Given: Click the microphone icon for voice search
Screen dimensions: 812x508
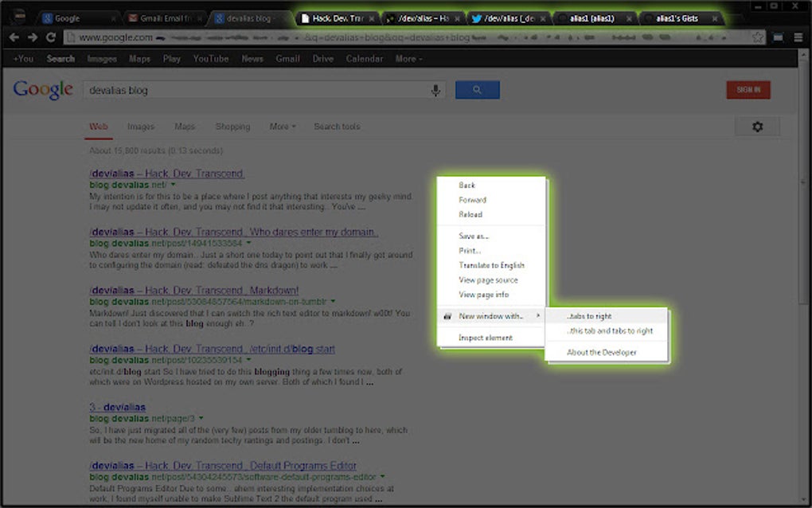Looking at the screenshot, I should (436, 90).
